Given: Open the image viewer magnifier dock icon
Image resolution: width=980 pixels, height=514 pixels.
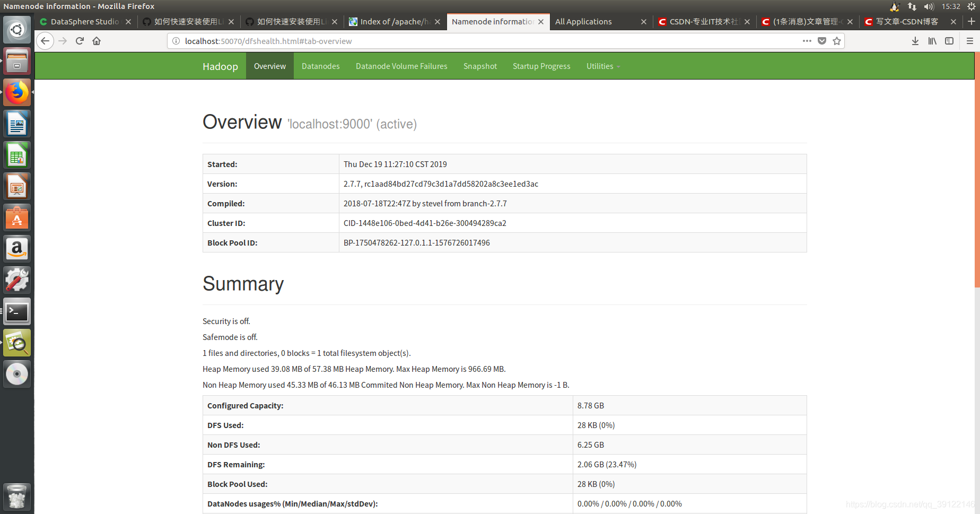Looking at the screenshot, I should coord(17,343).
